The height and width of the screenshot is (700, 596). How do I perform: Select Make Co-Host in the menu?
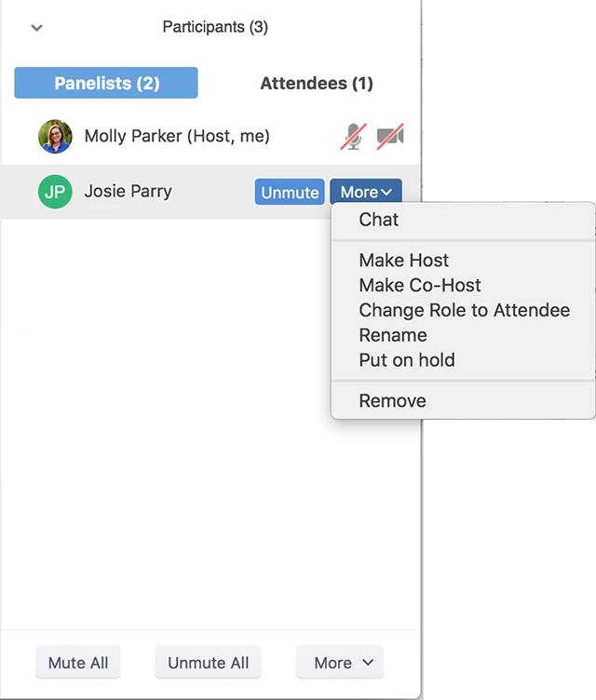[x=420, y=286]
